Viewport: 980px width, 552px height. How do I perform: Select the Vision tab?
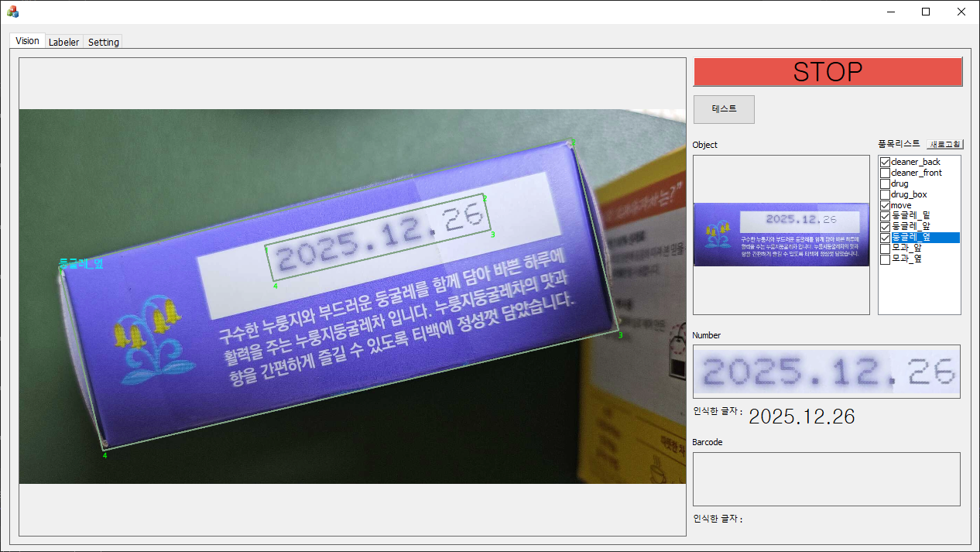[x=27, y=41]
